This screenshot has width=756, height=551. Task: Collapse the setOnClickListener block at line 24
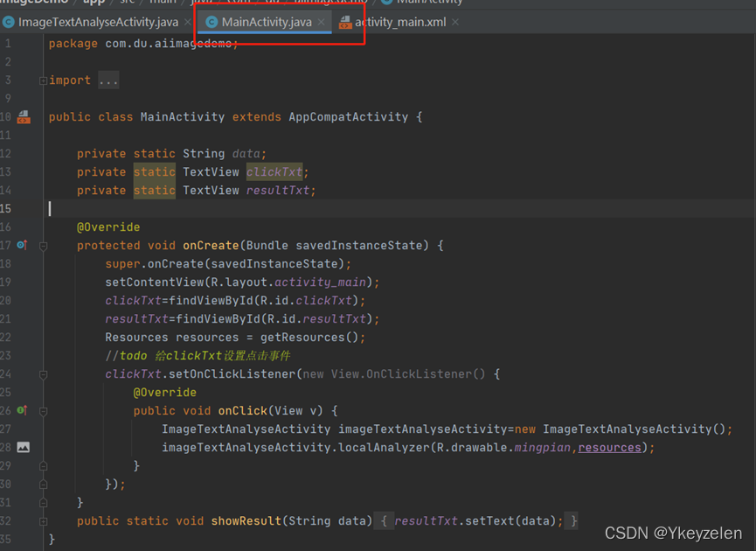click(x=43, y=375)
